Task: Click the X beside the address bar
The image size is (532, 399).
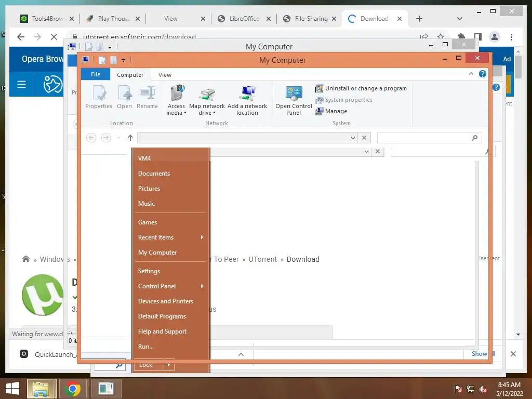Action: (x=364, y=138)
